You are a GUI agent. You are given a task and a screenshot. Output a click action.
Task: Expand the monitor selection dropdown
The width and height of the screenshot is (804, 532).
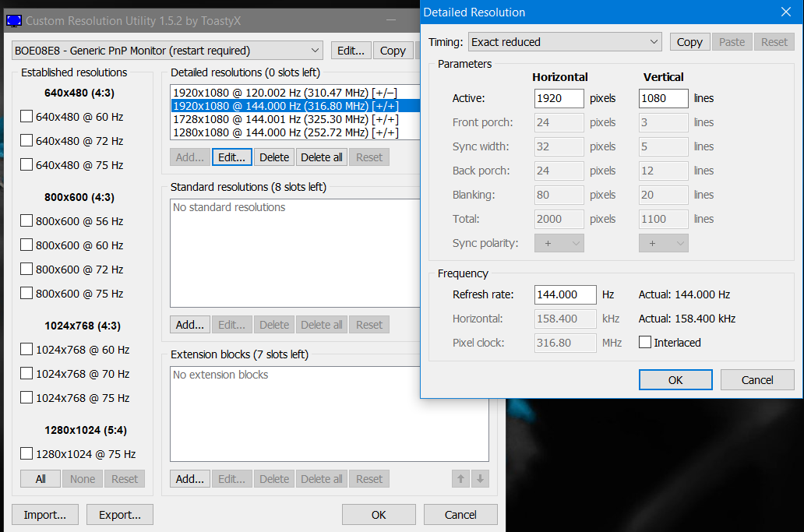167,51
